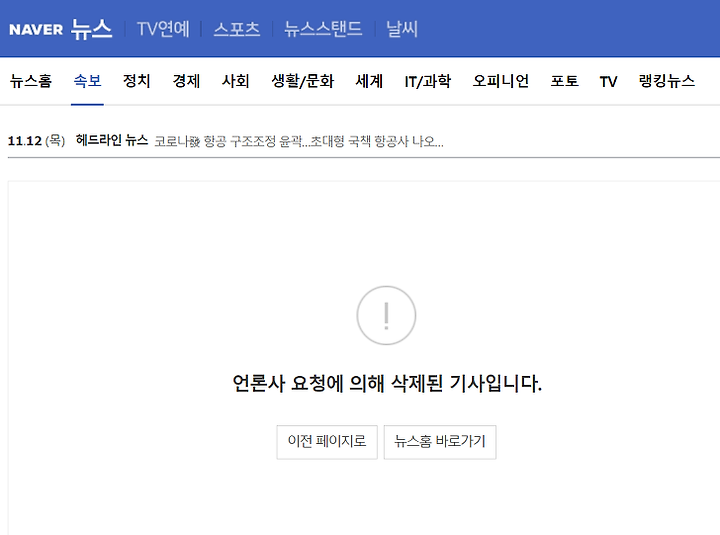Click the 11.12 (목) date text
This screenshot has height=535, width=720.
click(x=36, y=141)
